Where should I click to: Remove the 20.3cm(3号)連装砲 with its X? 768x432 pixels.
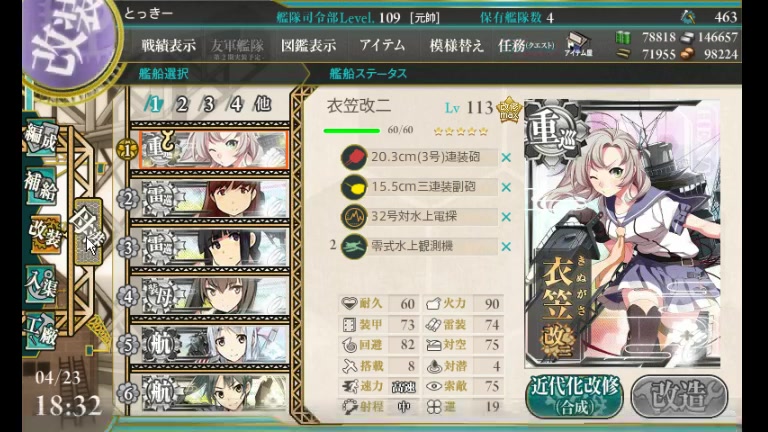tap(506, 158)
